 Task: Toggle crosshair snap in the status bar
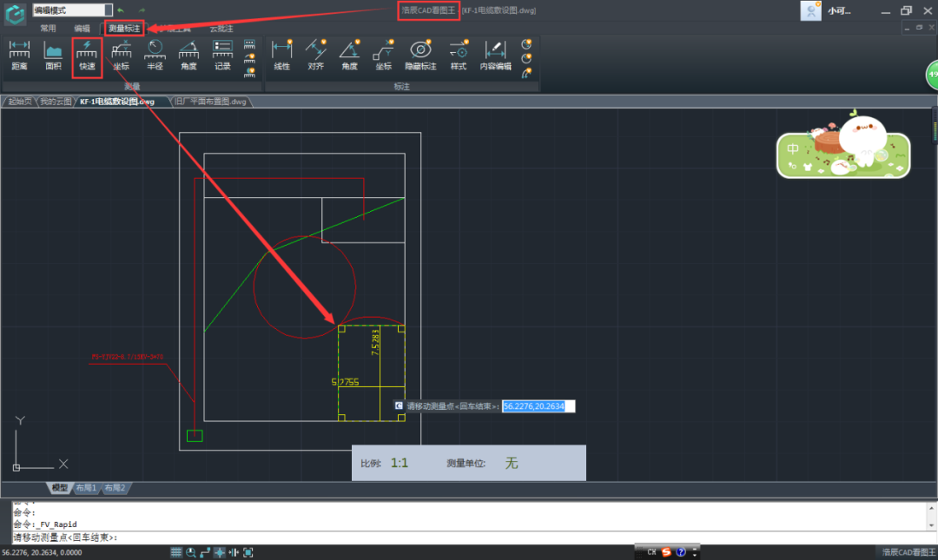[219, 551]
